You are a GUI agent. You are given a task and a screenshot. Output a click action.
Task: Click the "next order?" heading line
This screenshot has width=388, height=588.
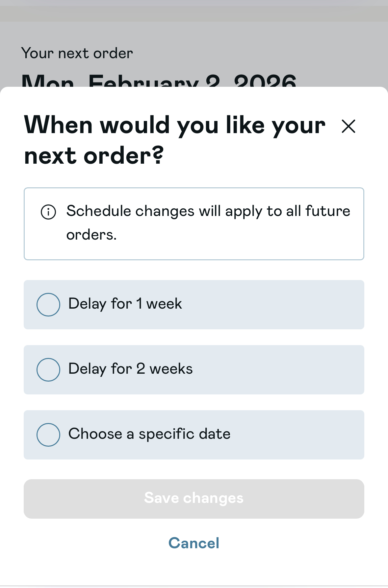(x=94, y=156)
